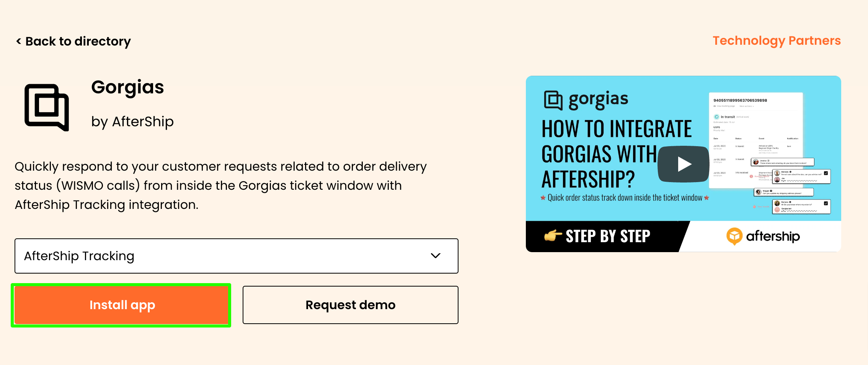Click the STEP BY STEP banner
Image resolution: width=868 pixels, height=365 pixels.
click(608, 236)
